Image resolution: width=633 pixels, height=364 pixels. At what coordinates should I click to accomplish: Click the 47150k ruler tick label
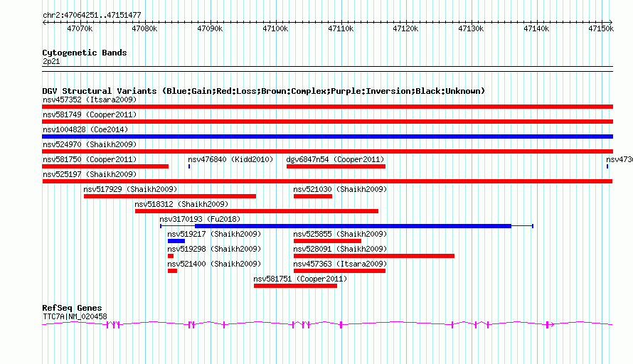(x=601, y=28)
